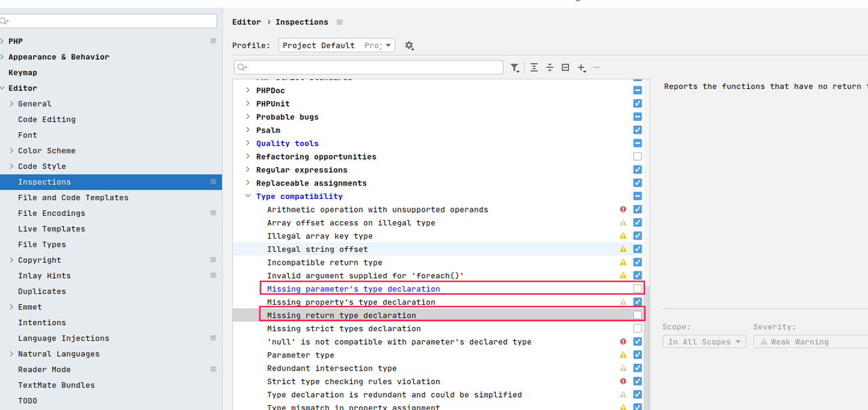Click error icon for Arithmetic operation inspection

pyautogui.click(x=623, y=210)
